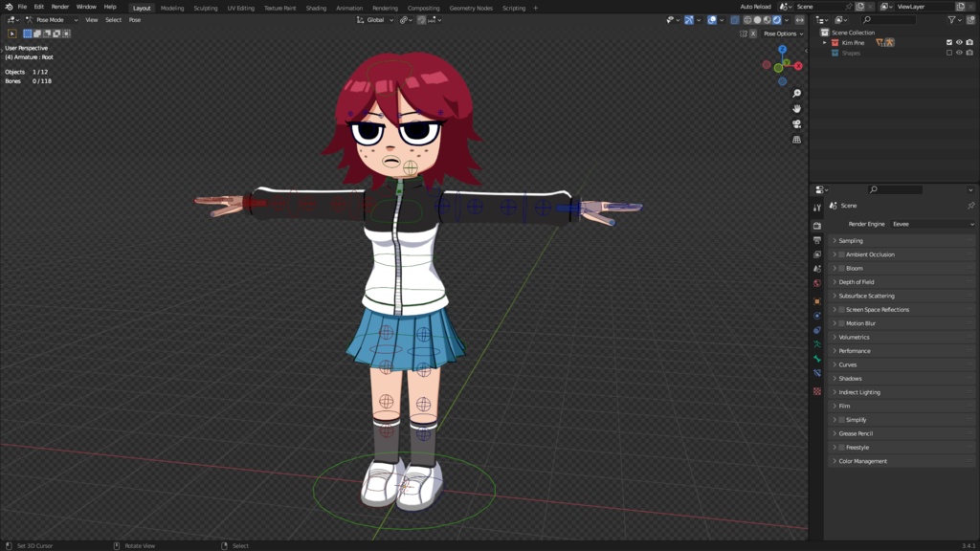Enable the Shapes collection checkbox
The height and width of the screenshot is (551, 980).
[949, 52]
